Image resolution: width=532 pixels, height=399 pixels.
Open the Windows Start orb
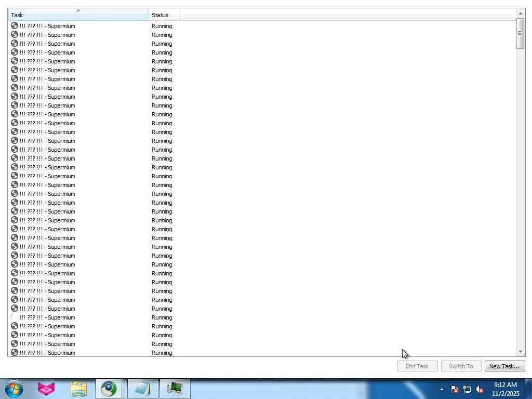coord(14,389)
